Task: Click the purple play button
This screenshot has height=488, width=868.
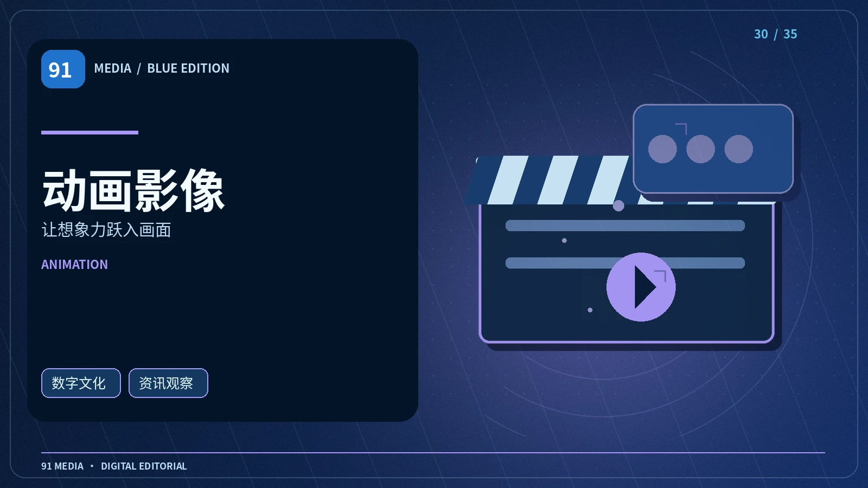Action: [x=641, y=287]
